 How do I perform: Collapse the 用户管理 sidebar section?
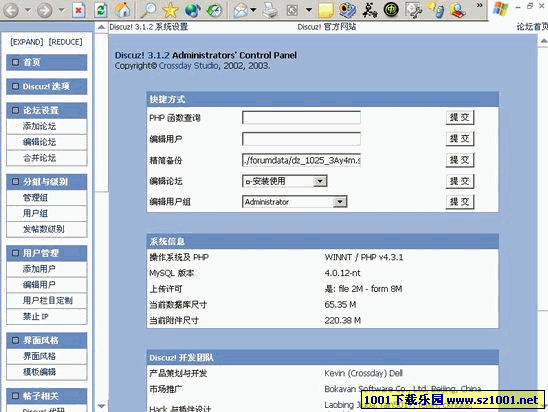[x=15, y=253]
